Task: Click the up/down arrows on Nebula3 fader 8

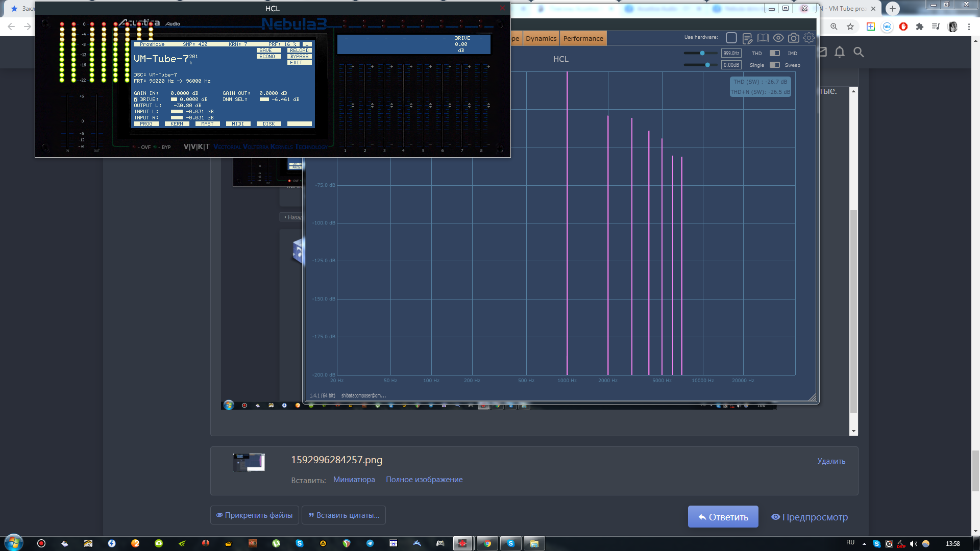Action: [488, 105]
